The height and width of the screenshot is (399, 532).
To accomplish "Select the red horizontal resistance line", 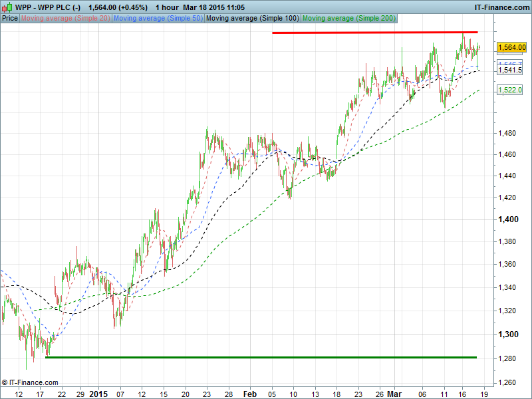I will [x=375, y=33].
